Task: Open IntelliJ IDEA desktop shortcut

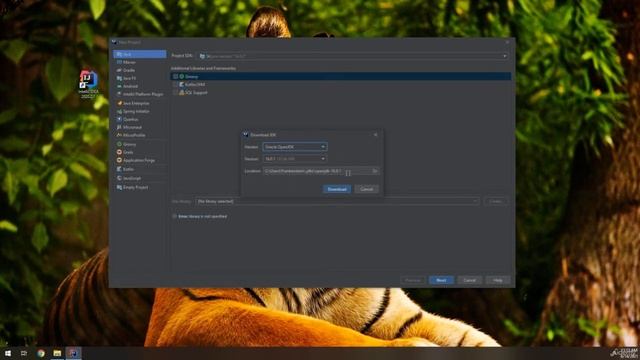Action: click(x=89, y=84)
